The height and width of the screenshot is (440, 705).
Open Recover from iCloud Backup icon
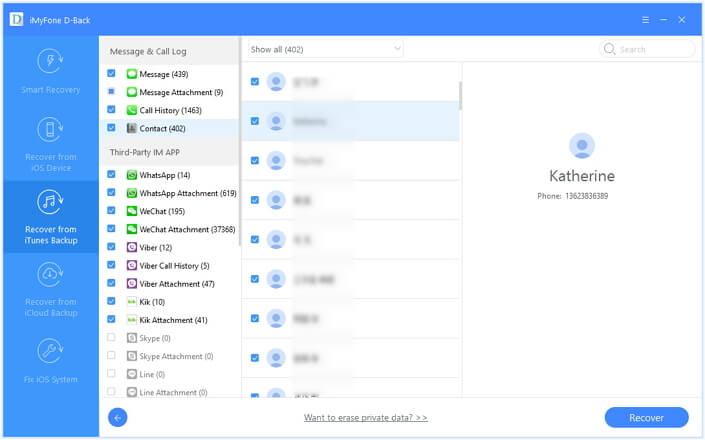[x=50, y=275]
